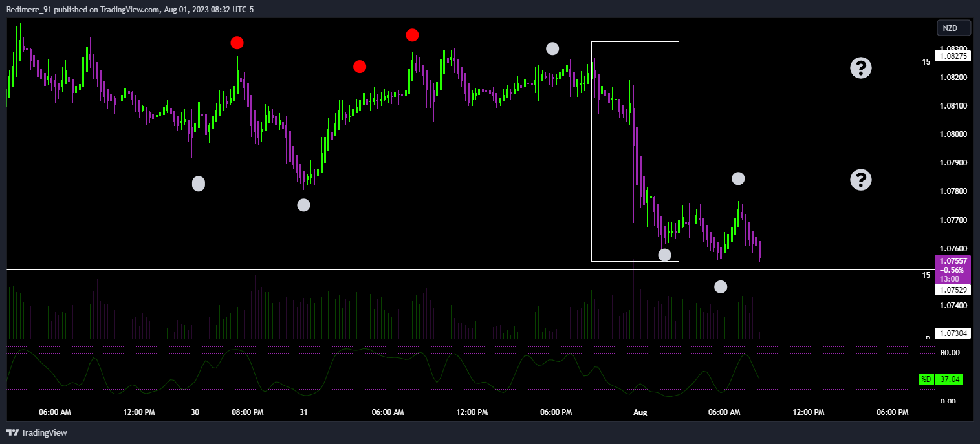
Task: Click the 37.04 stochastic value label
Action: (x=950, y=379)
